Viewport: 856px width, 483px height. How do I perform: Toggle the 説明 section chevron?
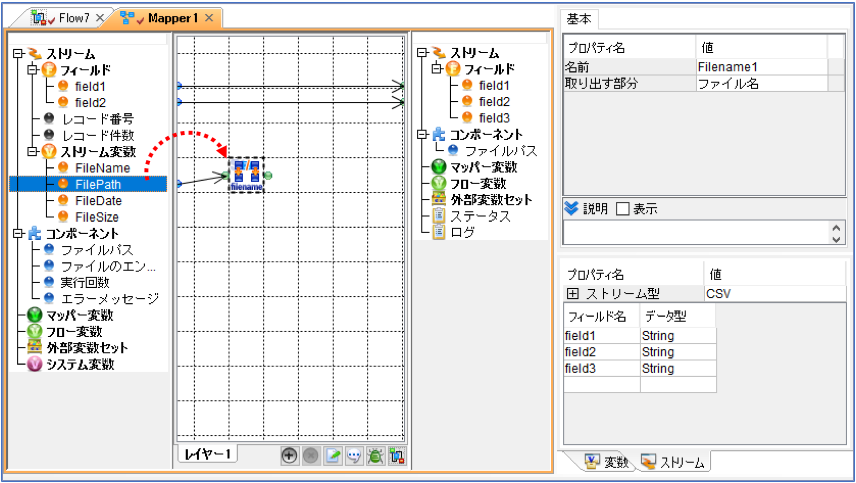coord(571,208)
